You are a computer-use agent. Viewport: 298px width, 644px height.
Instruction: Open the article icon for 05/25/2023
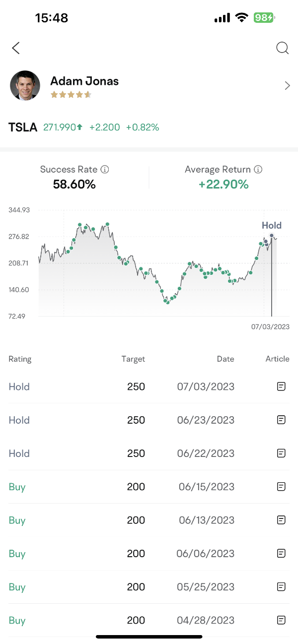(281, 587)
